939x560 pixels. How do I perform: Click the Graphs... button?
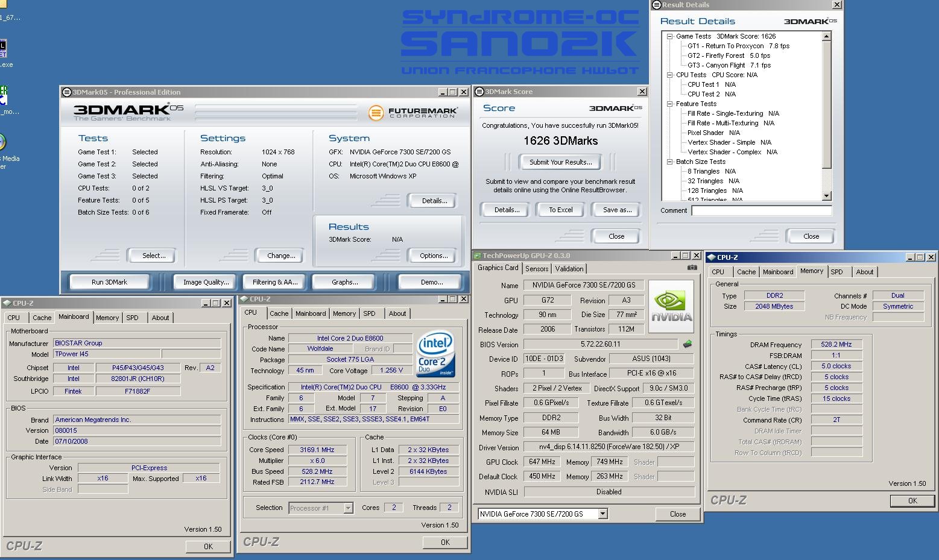click(344, 282)
